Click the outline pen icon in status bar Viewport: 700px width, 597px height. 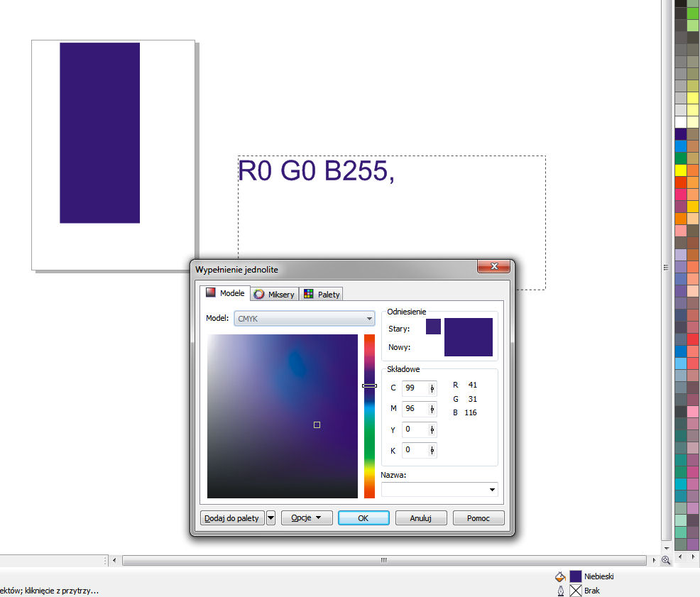[x=560, y=590]
